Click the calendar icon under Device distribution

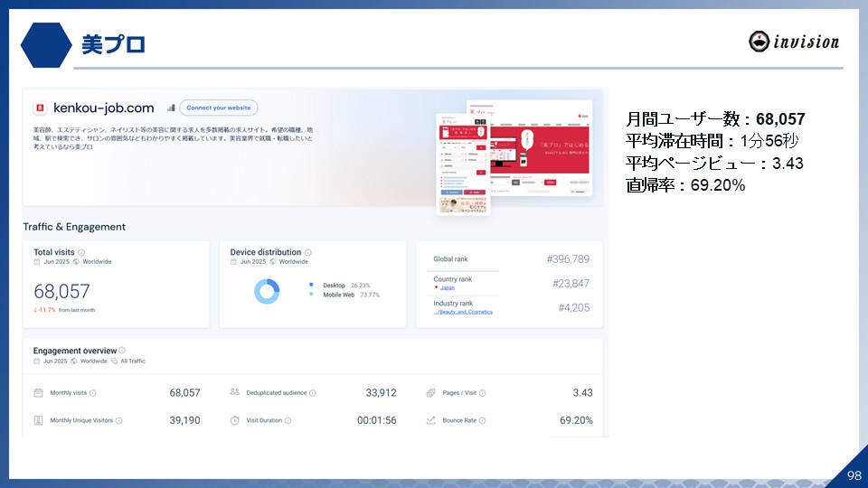(233, 262)
